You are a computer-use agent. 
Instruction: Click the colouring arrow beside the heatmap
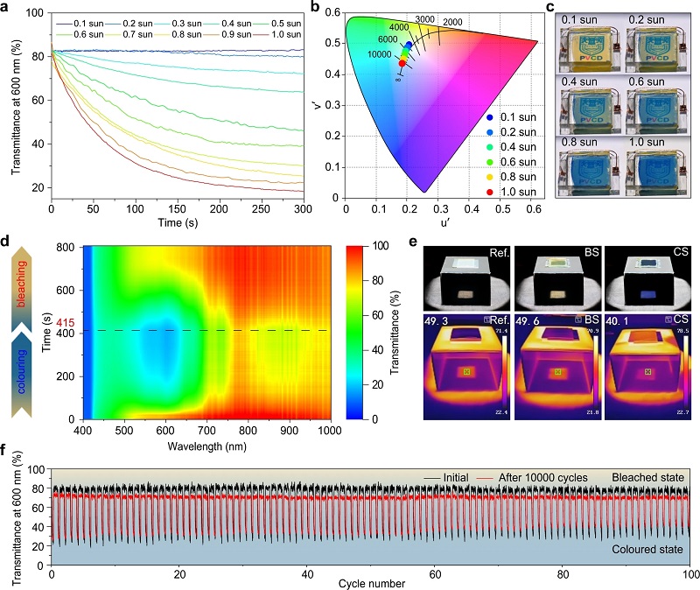click(23, 375)
